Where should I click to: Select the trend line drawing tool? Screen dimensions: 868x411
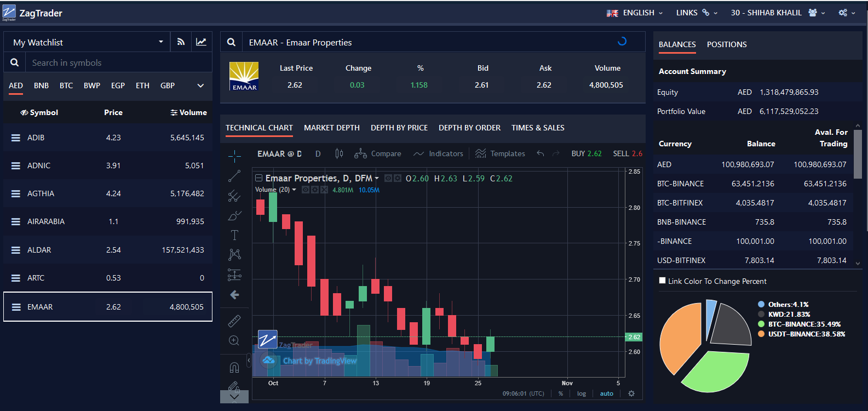[234, 176]
